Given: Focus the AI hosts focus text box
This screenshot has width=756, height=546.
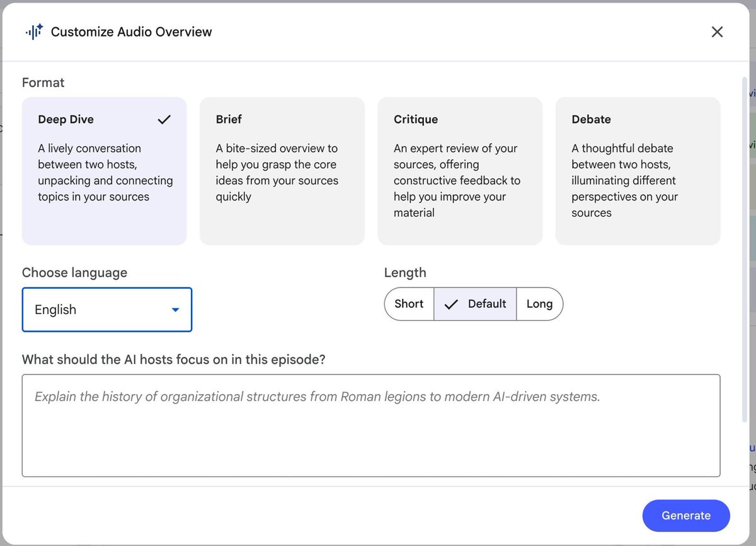Looking at the screenshot, I should click(x=371, y=426).
